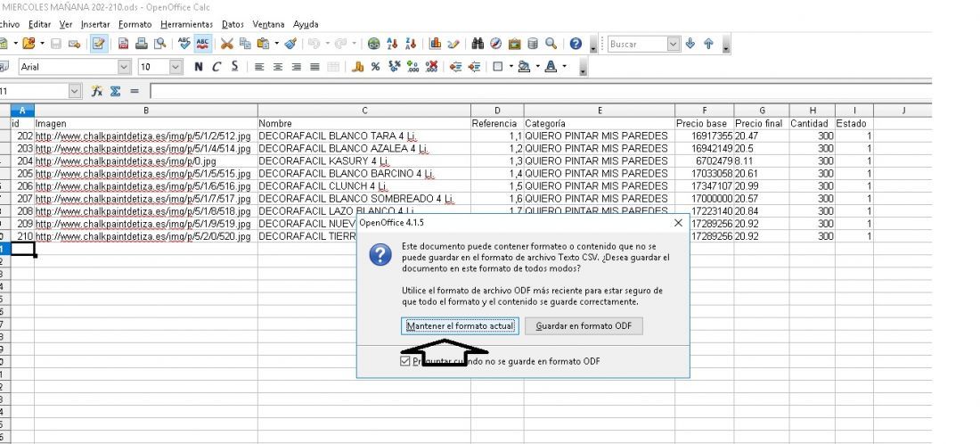This screenshot has width=980, height=444.
Task: Open the Datos menu
Action: 233,24
